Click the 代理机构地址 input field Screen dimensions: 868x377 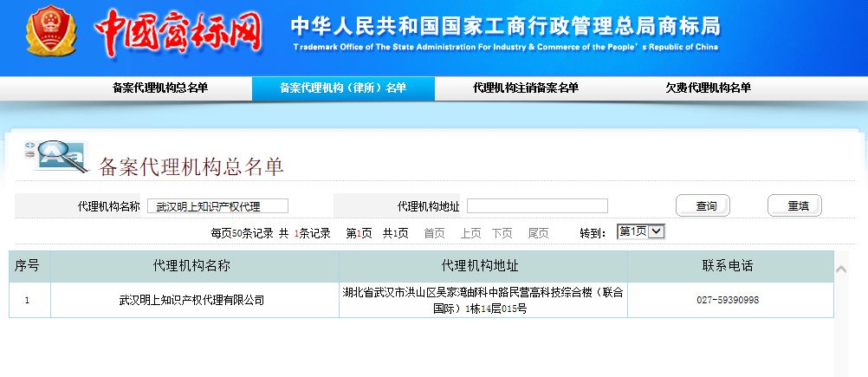point(537,206)
